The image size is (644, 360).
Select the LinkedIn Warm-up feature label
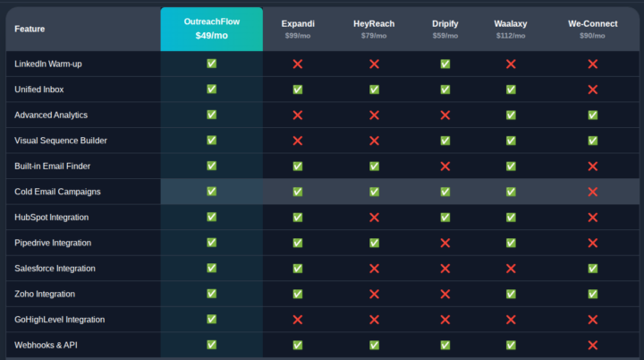click(x=48, y=64)
